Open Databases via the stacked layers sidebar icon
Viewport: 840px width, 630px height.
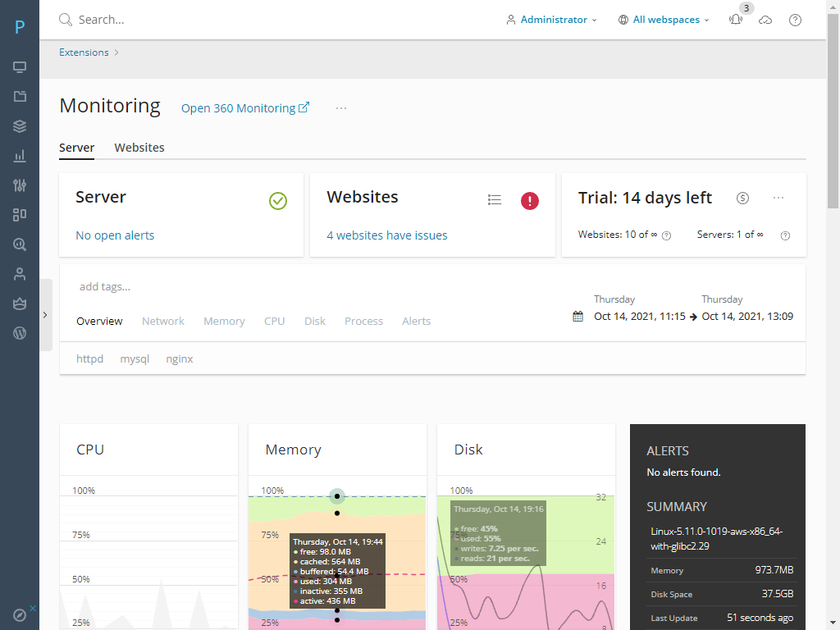tap(20, 126)
